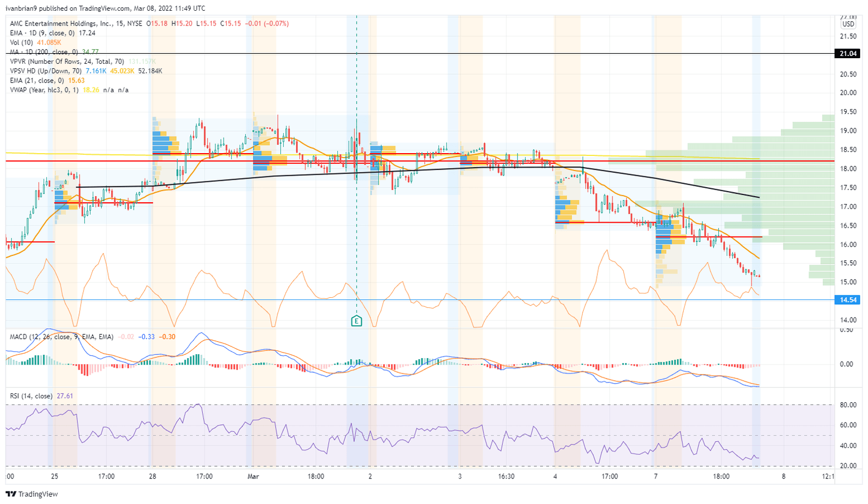Click the Mar label on the time axis
The image size is (868, 504).
253,476
